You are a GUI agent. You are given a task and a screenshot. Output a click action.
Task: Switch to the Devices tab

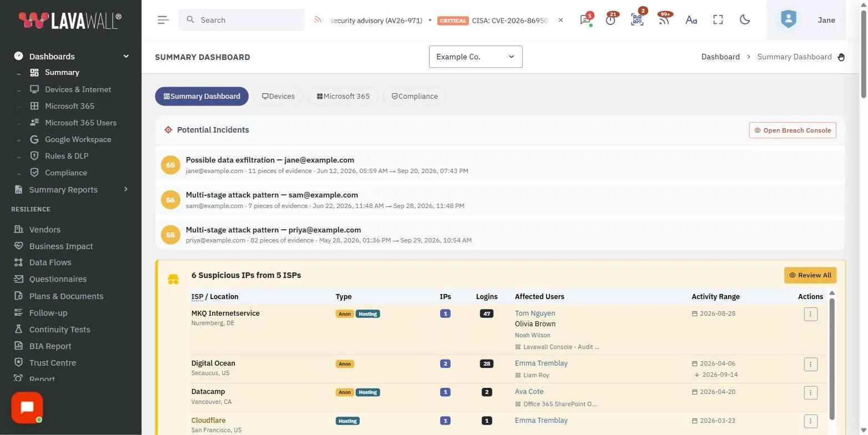pos(278,96)
